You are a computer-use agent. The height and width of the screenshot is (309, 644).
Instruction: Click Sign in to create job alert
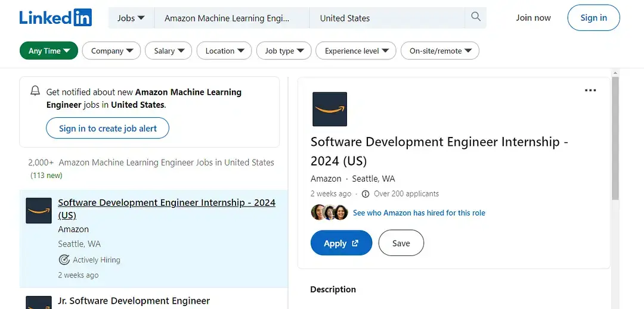click(107, 128)
